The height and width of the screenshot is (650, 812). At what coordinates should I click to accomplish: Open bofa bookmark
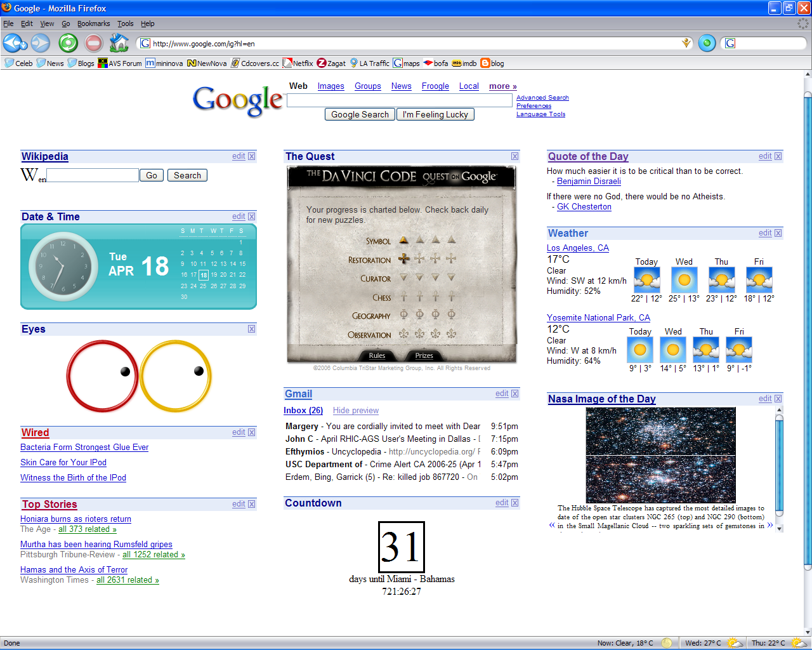[x=436, y=63]
